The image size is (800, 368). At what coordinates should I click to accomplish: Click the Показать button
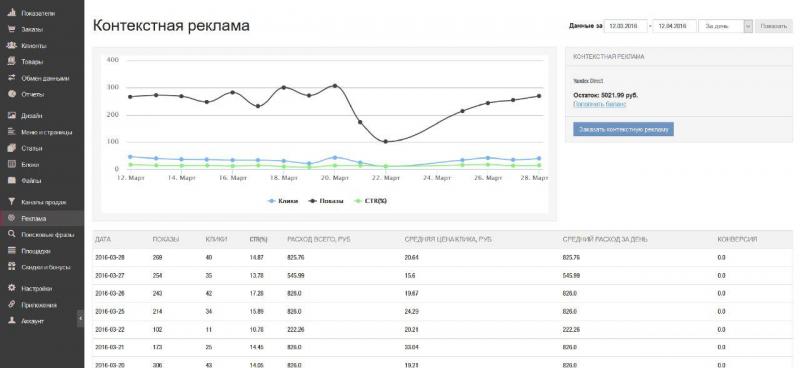click(773, 26)
